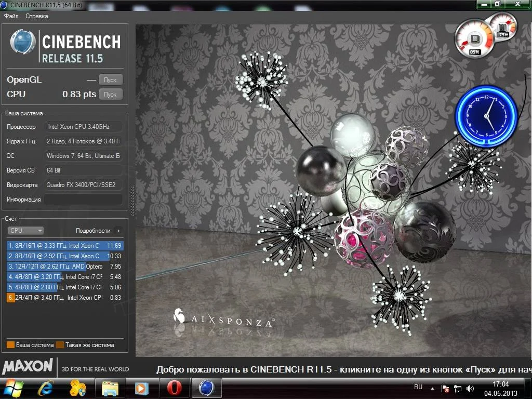Open the volume speaker tray icon

(470, 389)
